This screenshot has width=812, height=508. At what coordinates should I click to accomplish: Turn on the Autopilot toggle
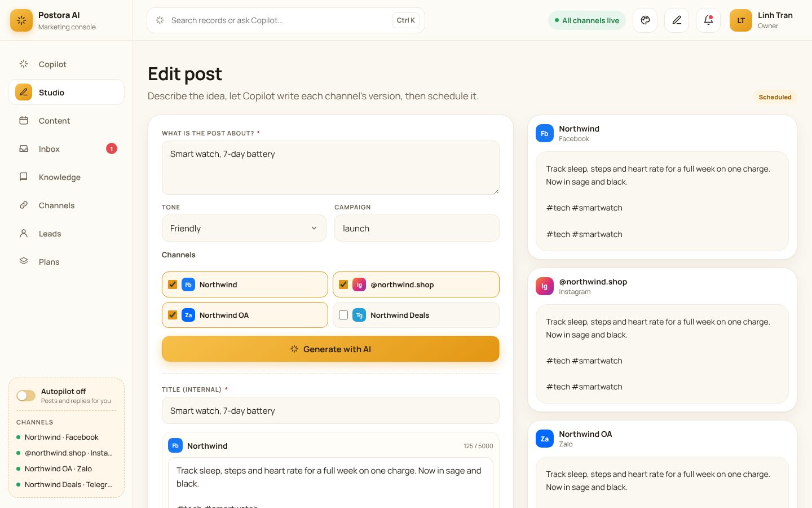[26, 396]
